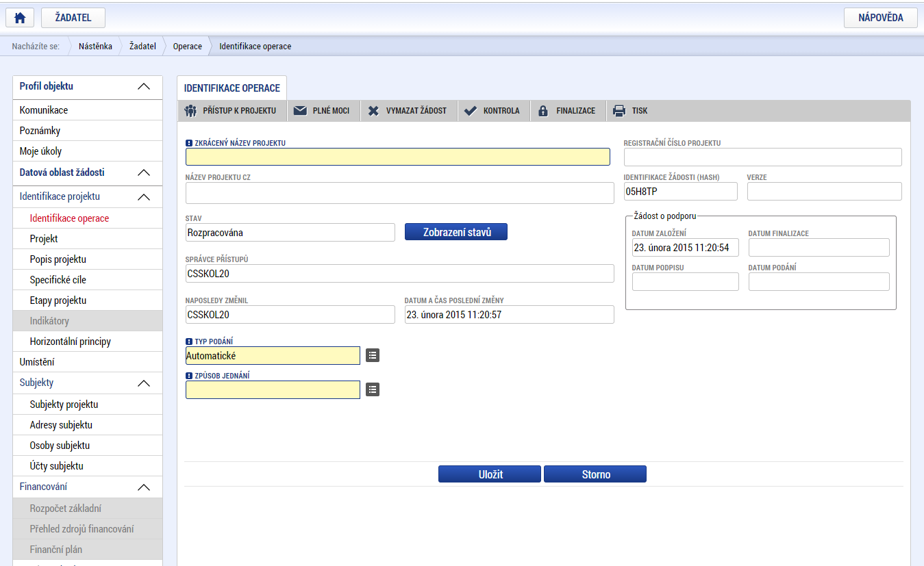
Task: Open the Žadatel top menu
Action: click(x=73, y=18)
